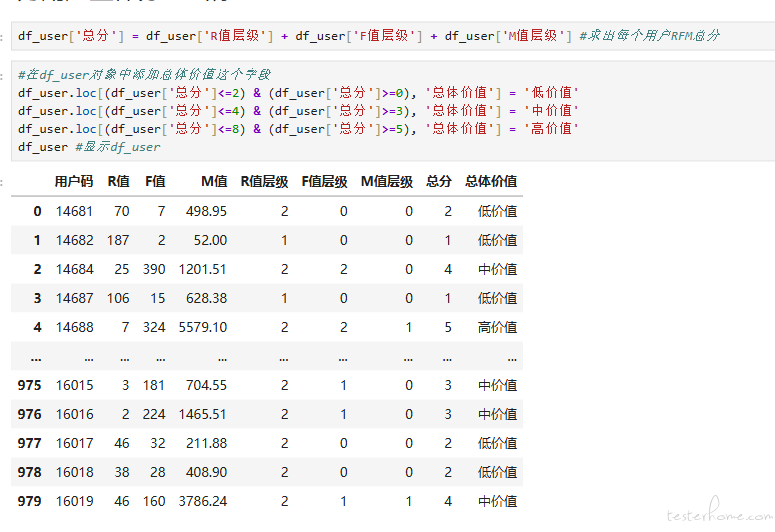Image resolution: width=775 pixels, height=532 pixels.
Task: Click the 总分 column header
Action: pos(438,182)
